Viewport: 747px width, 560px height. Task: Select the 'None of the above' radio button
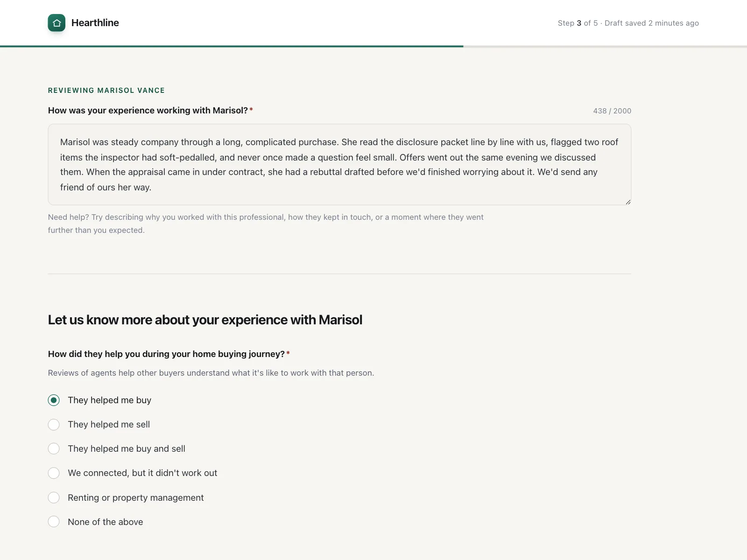pos(54,522)
